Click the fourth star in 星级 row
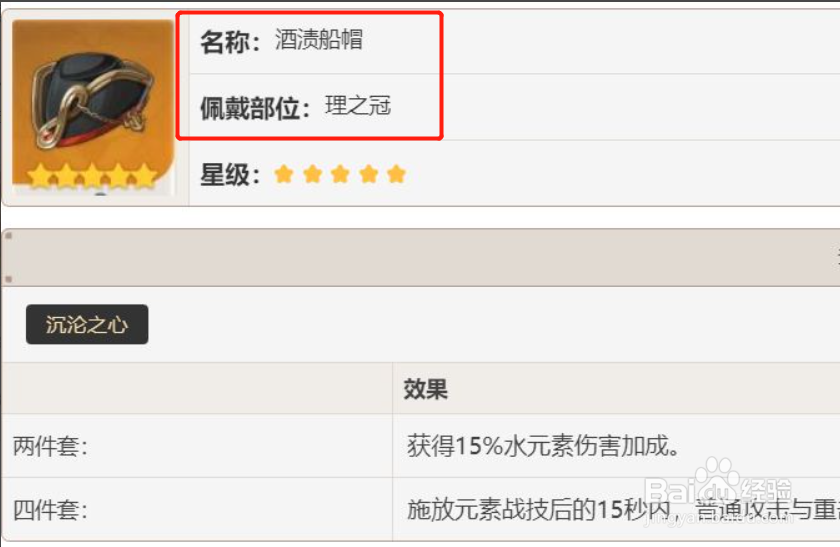The width and height of the screenshot is (840, 547). [x=369, y=174]
